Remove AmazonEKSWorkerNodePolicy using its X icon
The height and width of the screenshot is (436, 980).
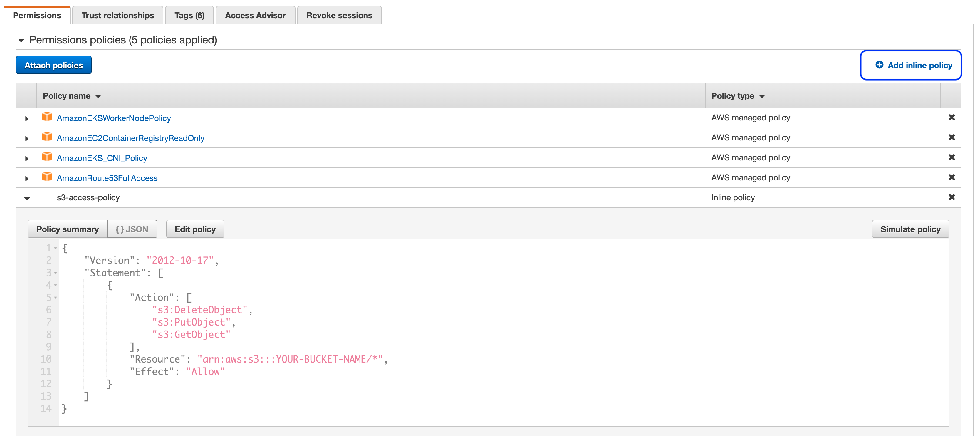click(x=952, y=117)
